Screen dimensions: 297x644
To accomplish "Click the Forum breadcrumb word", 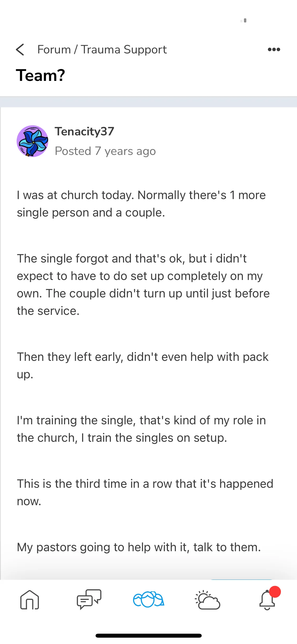I will pos(54,49).
